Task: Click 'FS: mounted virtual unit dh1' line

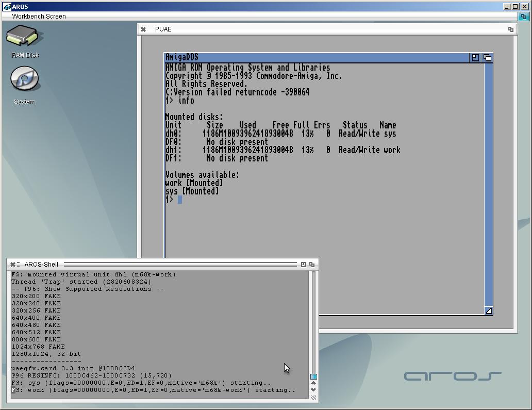Action: [94, 274]
